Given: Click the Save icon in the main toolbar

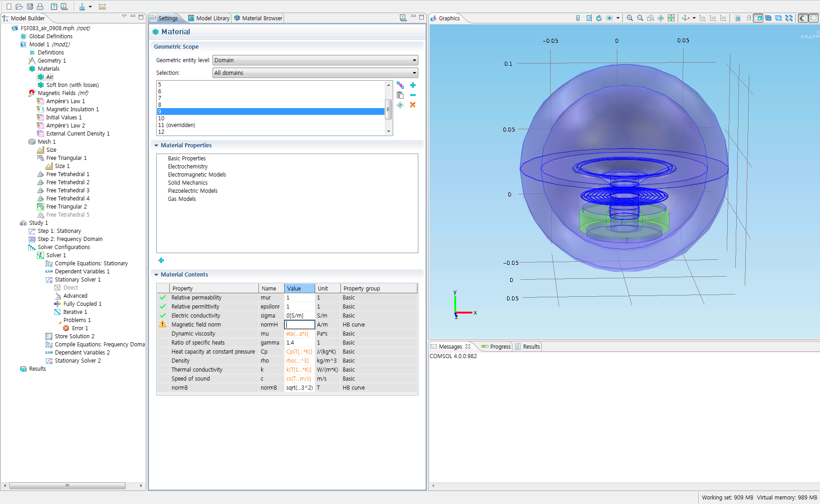Looking at the screenshot, I should tap(30, 6).
